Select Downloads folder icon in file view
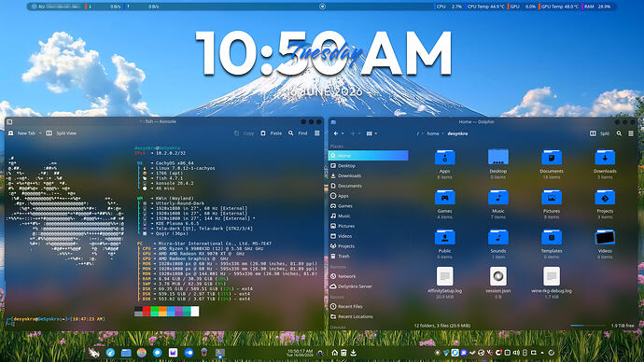The width and height of the screenshot is (644, 362). click(x=605, y=157)
